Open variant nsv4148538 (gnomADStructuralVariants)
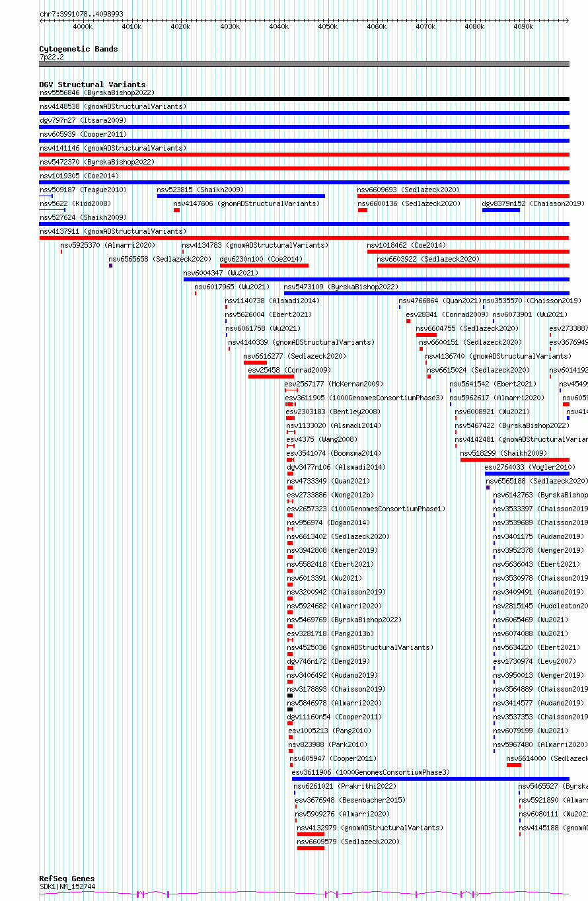 click(113, 107)
